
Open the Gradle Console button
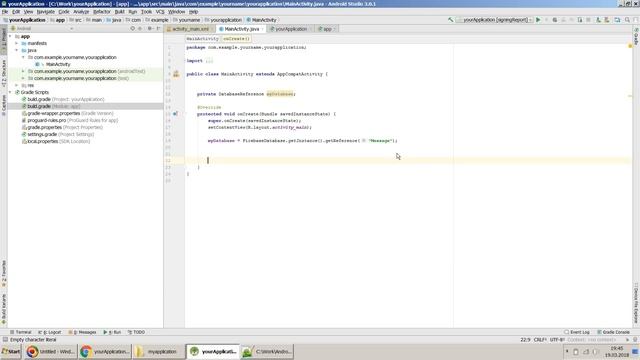(613, 332)
